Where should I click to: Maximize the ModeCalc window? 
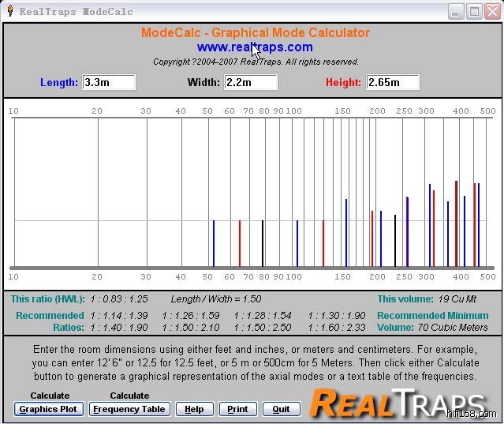pyautogui.click(x=474, y=11)
